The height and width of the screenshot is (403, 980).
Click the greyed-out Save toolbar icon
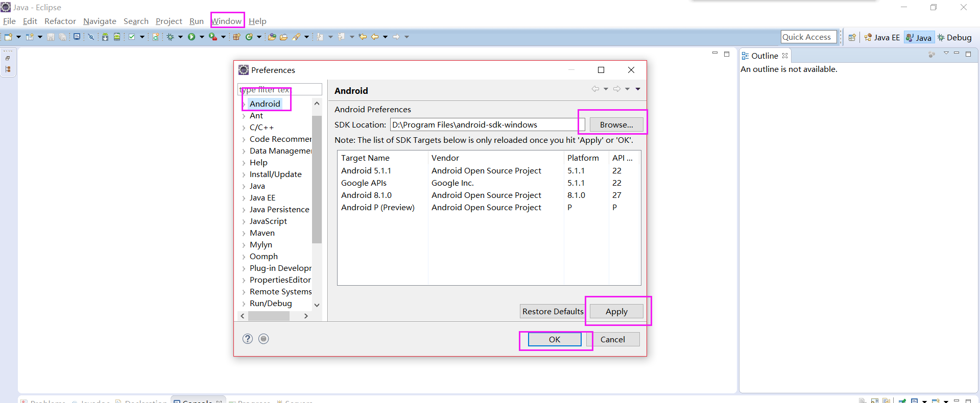51,37
